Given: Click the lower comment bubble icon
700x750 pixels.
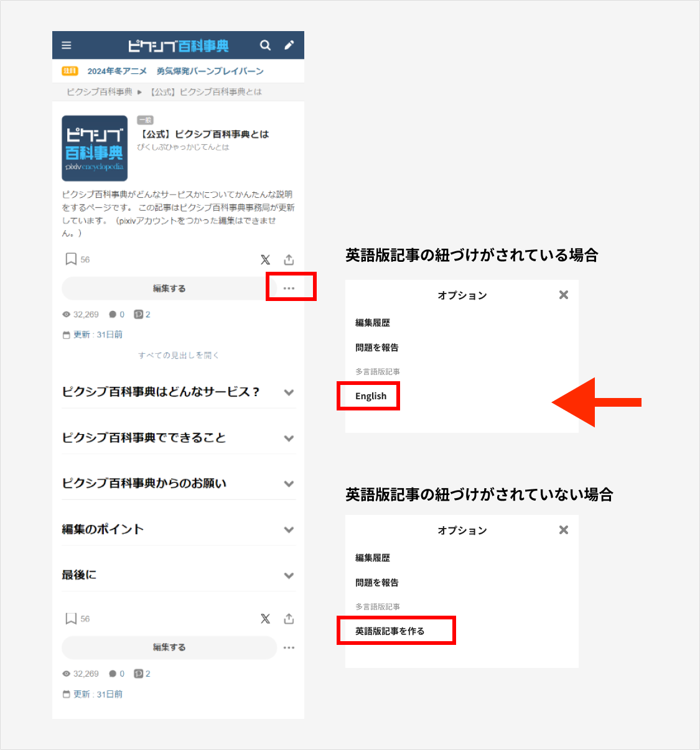Looking at the screenshot, I should click(x=113, y=674).
